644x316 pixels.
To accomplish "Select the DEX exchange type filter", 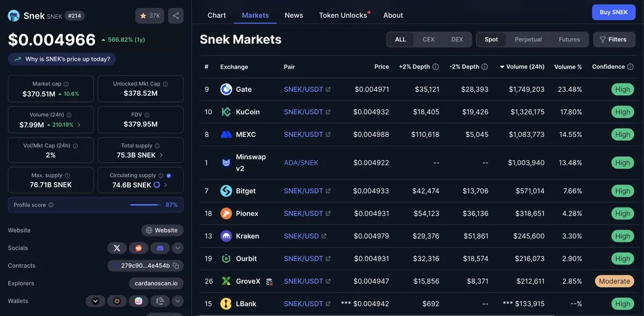I will (457, 39).
